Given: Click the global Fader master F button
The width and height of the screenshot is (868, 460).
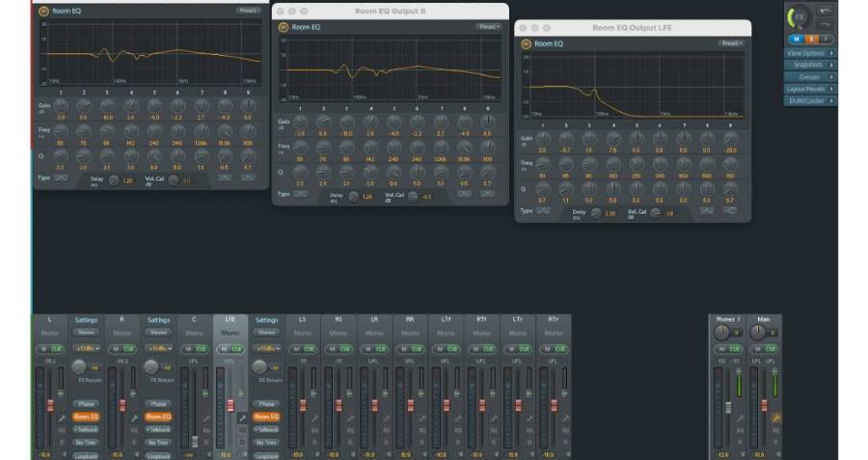Looking at the screenshot, I should (826, 39).
